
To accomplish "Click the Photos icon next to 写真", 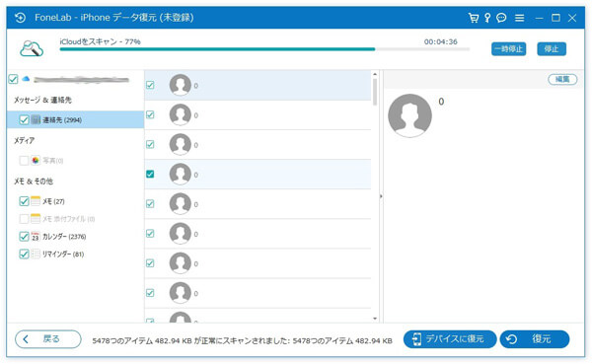I will 36,161.
